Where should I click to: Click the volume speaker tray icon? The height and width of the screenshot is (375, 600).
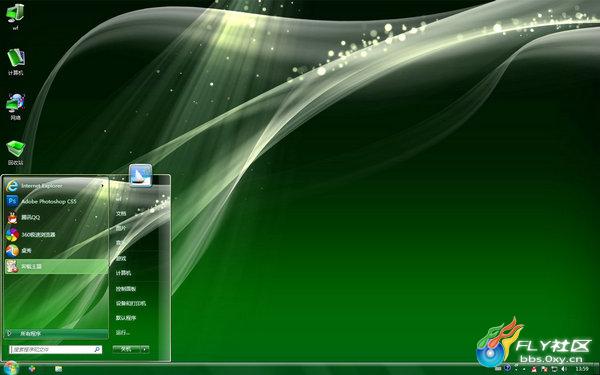click(x=564, y=369)
